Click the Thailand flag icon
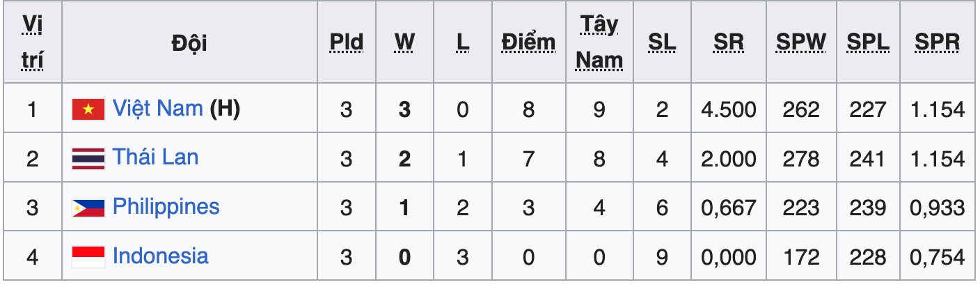Image resolution: width=980 pixels, height=287 pixels. 88,159
